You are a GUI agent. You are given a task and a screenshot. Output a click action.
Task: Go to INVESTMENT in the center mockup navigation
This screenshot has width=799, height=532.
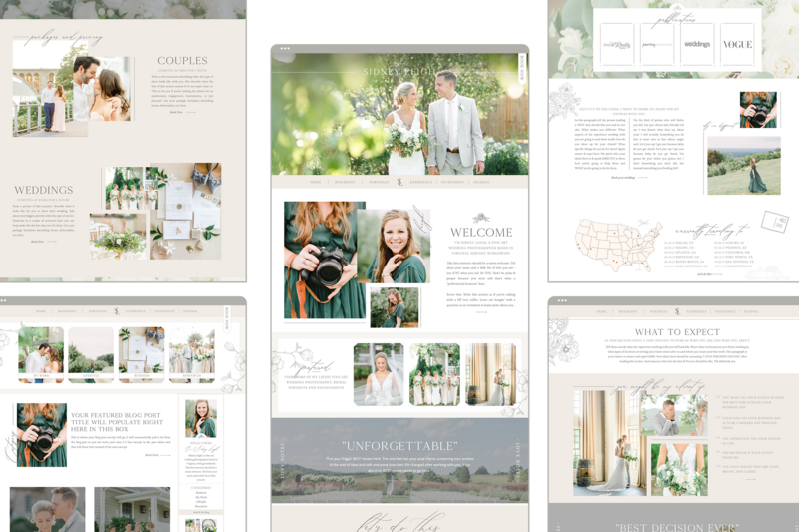tap(451, 183)
